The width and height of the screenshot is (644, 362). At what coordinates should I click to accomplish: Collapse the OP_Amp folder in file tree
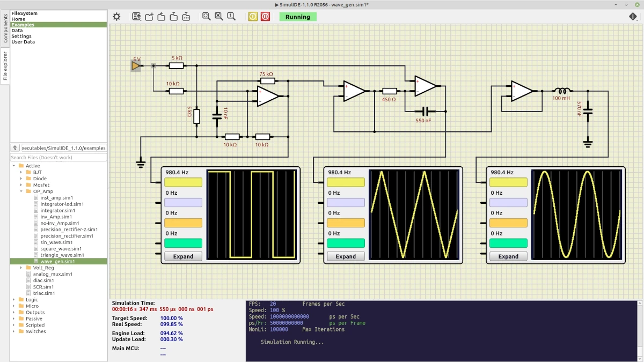(x=21, y=191)
